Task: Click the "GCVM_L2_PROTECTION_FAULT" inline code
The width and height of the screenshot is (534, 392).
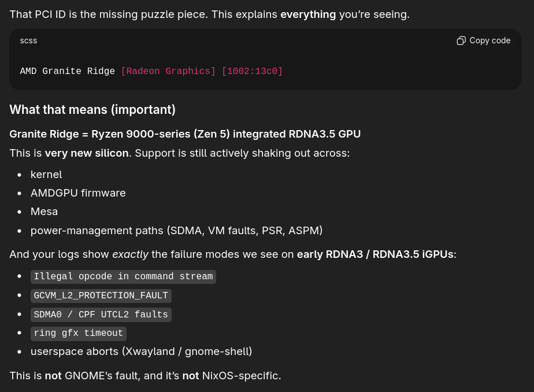Action: (101, 295)
